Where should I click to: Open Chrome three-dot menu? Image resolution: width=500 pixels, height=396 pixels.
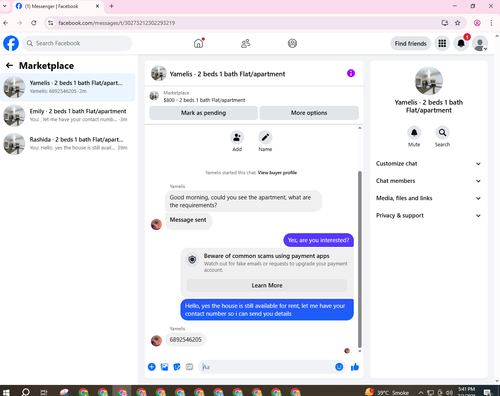[491, 23]
